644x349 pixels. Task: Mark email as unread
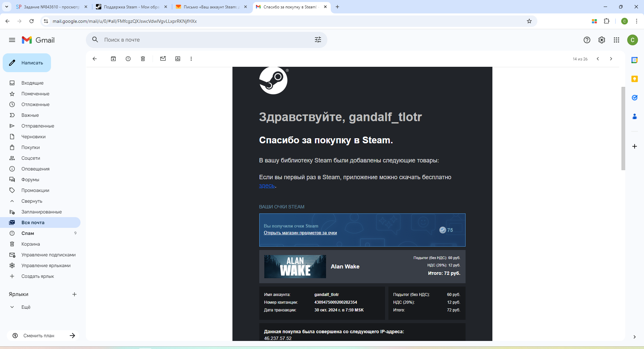(x=163, y=59)
